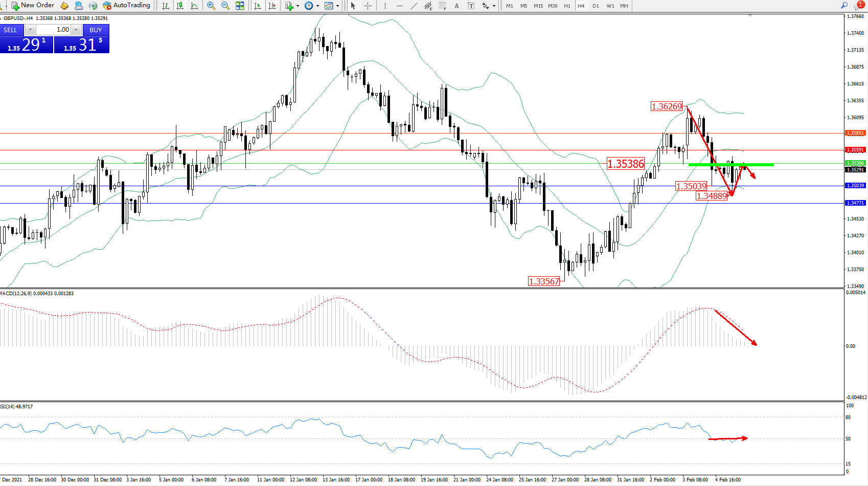Screen dimensions: 868x486
Task: Draw Fibonacci retracement tool
Action: click(443, 6)
